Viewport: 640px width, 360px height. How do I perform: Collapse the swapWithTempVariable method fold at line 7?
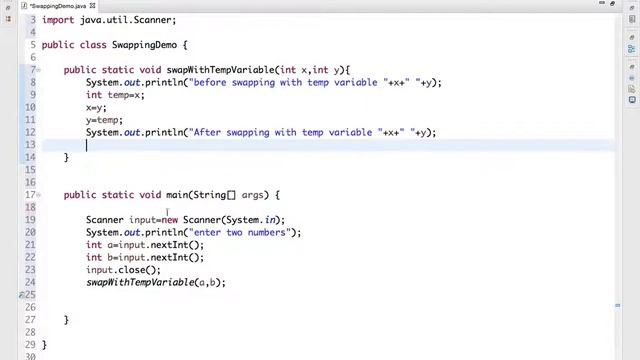click(x=39, y=70)
